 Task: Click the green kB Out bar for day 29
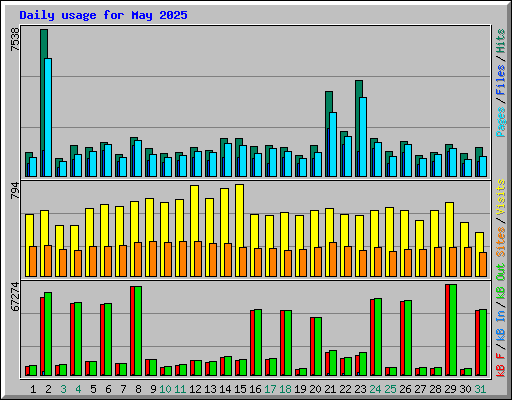(x=453, y=330)
